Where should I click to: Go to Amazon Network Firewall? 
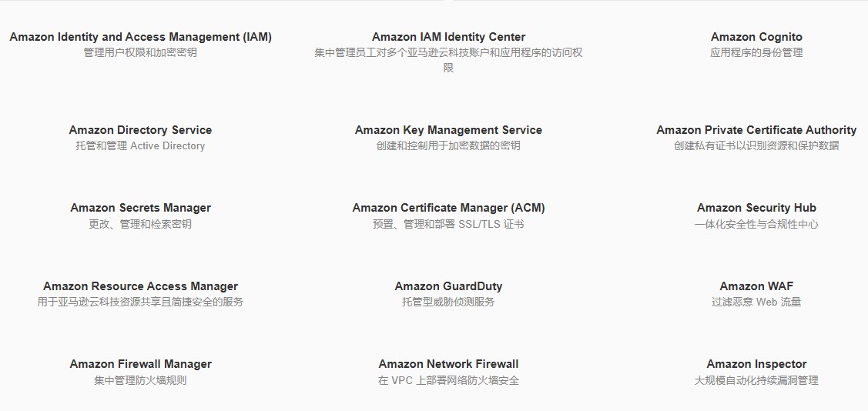(448, 364)
